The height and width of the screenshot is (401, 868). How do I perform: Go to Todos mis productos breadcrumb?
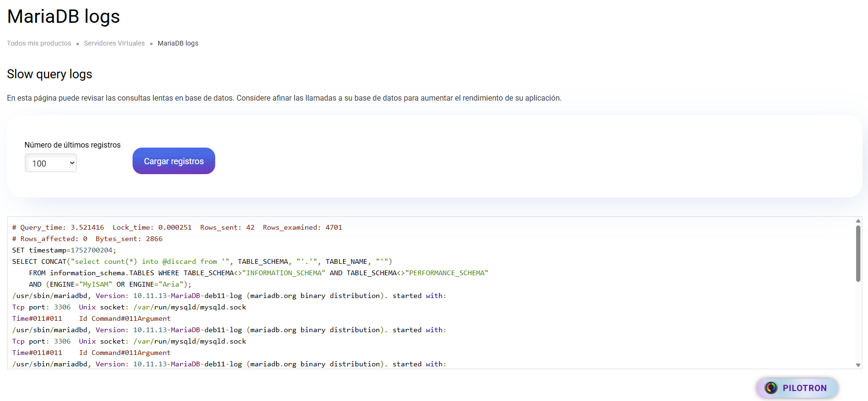click(39, 43)
